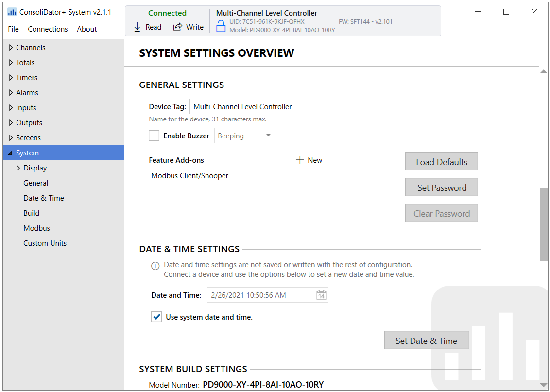Click the Feature Add-ons header

pyautogui.click(x=176, y=160)
